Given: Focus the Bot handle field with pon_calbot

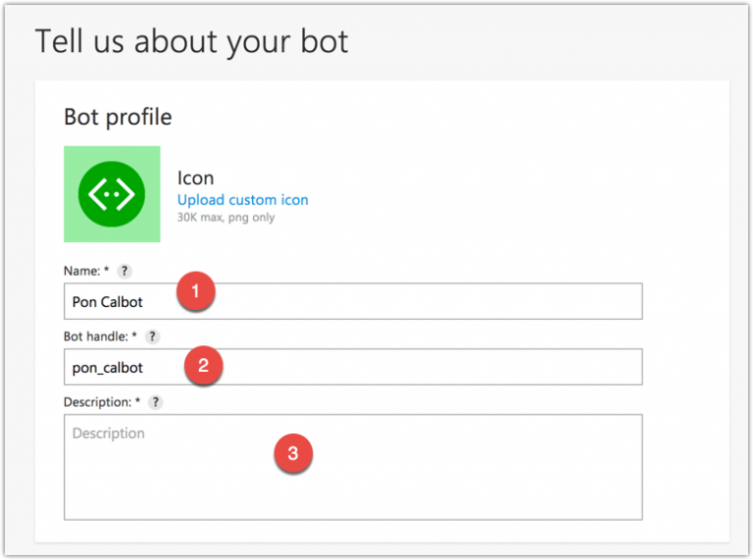Looking at the screenshot, I should (353, 367).
